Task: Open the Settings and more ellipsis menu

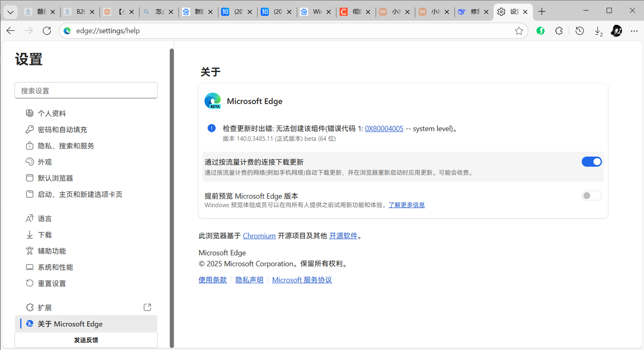Action: 634,30
